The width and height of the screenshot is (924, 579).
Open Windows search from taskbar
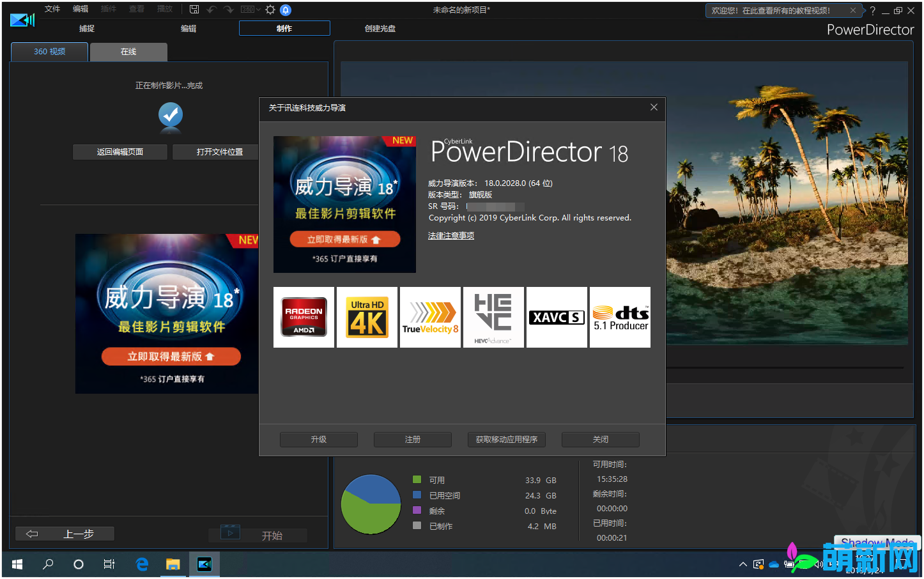pos(48,564)
